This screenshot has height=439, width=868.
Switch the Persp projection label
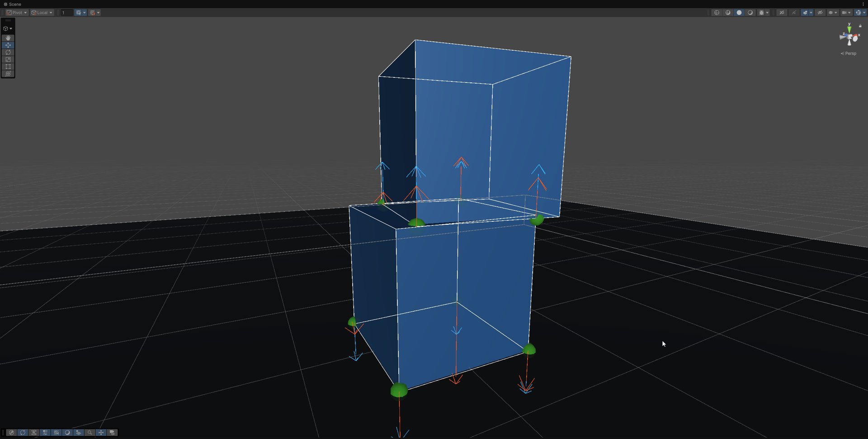tap(849, 53)
